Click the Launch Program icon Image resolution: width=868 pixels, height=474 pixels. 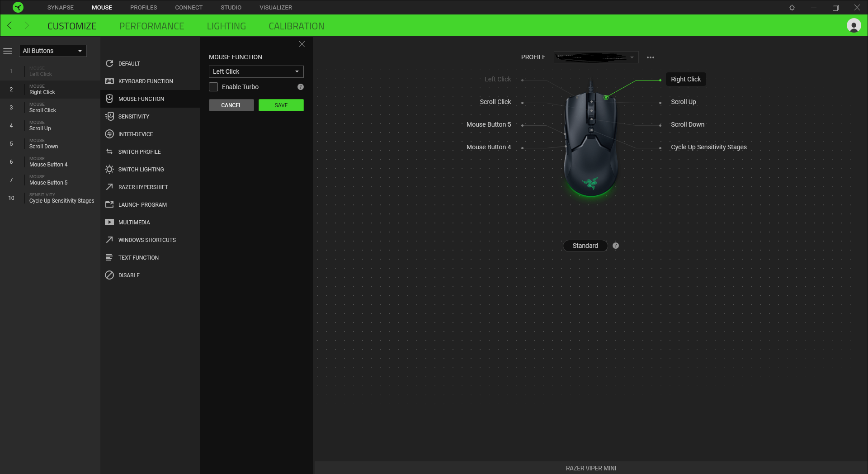point(109,204)
